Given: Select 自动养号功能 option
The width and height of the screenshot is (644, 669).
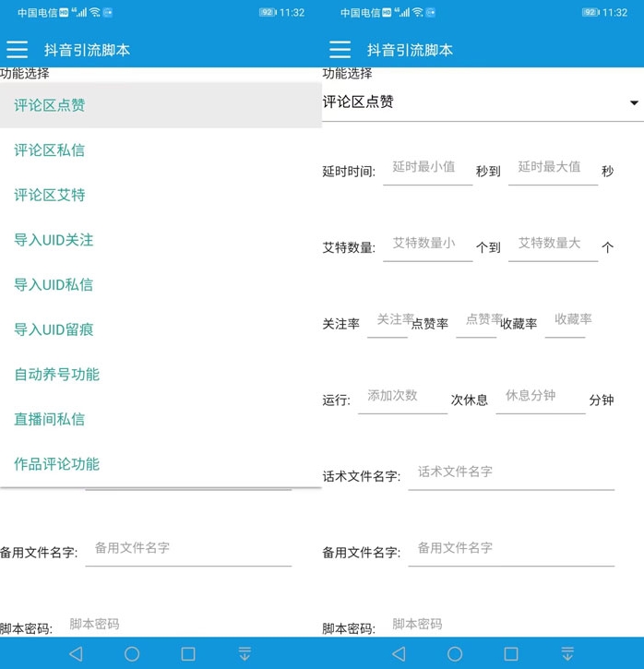Looking at the screenshot, I should (161, 374).
